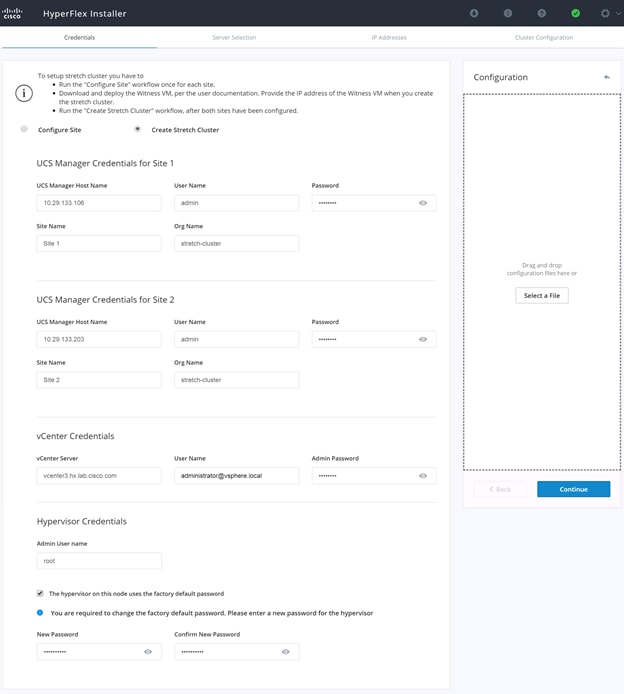Click the 'vCenter Credentials' heading
This screenshot has height=694, width=624.
click(x=75, y=436)
